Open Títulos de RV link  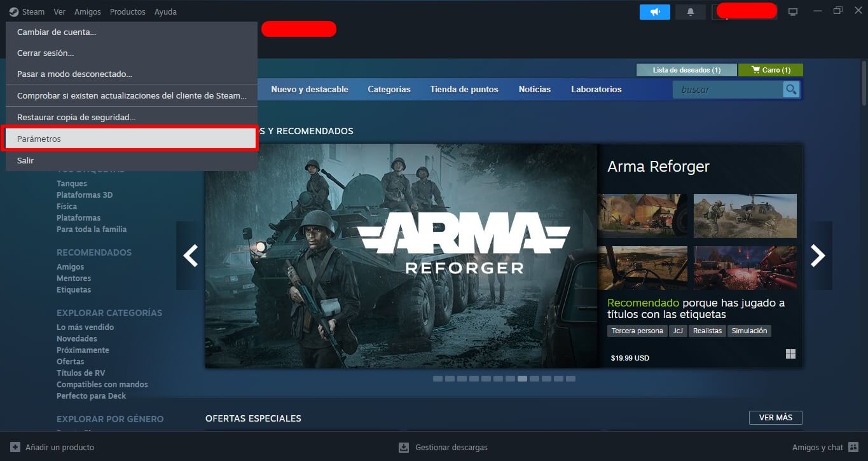(81, 373)
